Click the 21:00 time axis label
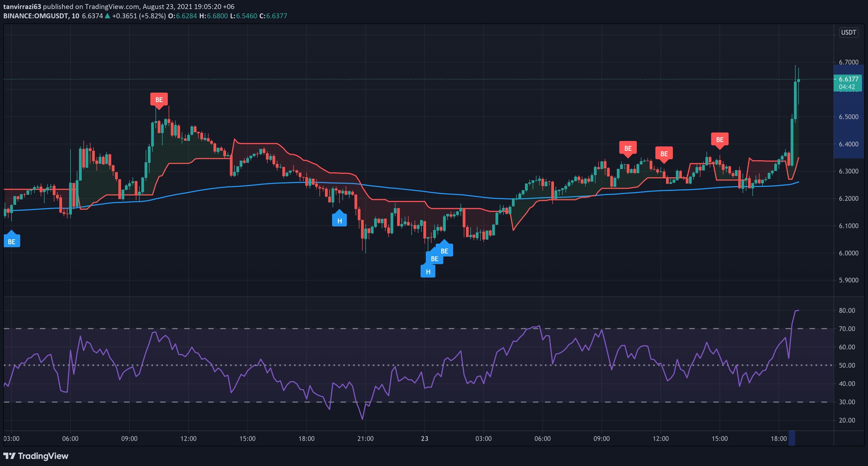The image size is (868, 466). point(365,438)
